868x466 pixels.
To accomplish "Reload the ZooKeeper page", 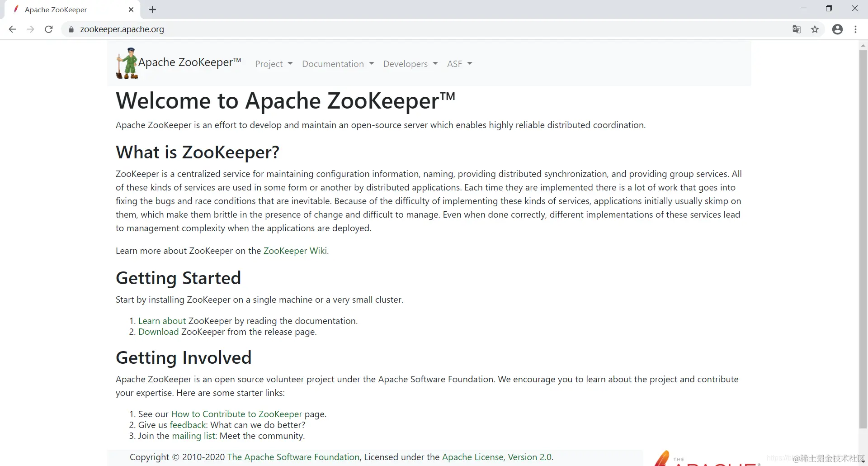I will pos(49,29).
